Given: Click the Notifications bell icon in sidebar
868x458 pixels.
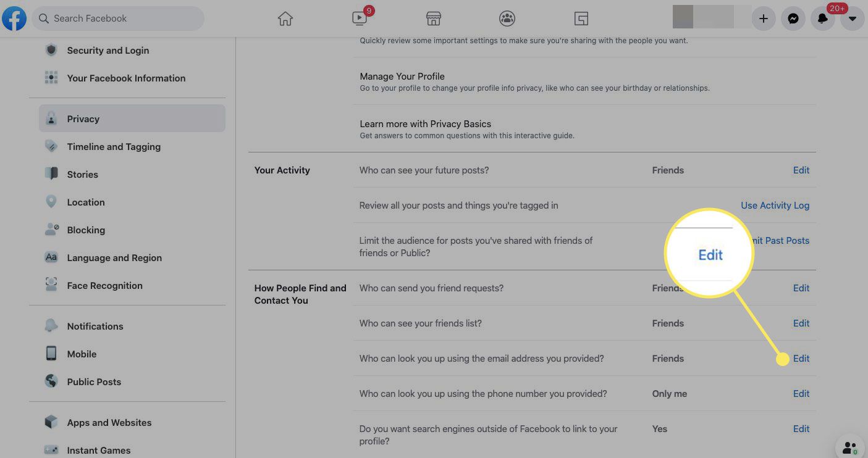Looking at the screenshot, I should pyautogui.click(x=51, y=326).
